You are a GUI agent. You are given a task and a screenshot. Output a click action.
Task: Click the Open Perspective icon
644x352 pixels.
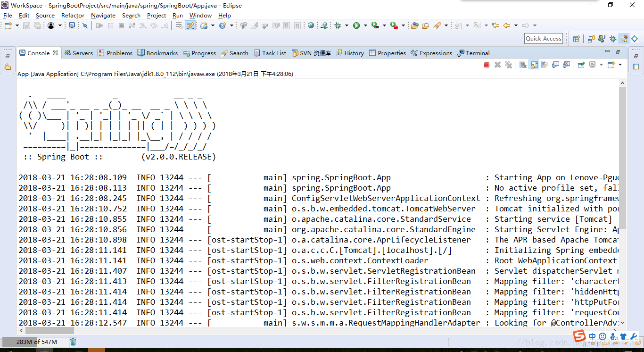coord(576,39)
